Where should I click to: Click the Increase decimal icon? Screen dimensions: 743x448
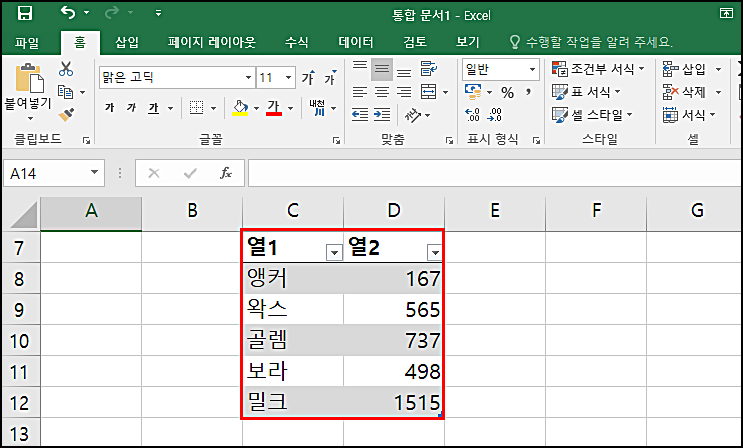pos(472,115)
